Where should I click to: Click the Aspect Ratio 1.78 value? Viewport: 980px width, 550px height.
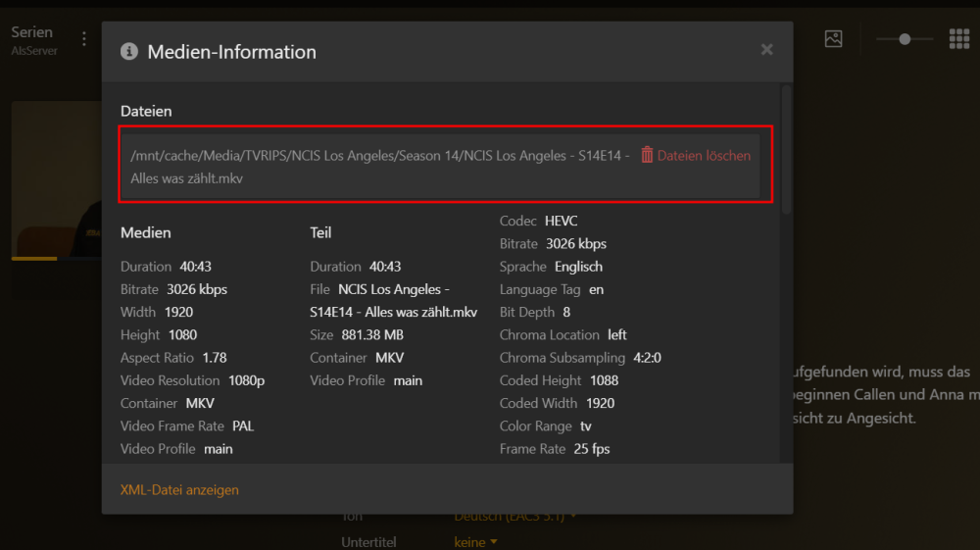tap(215, 358)
